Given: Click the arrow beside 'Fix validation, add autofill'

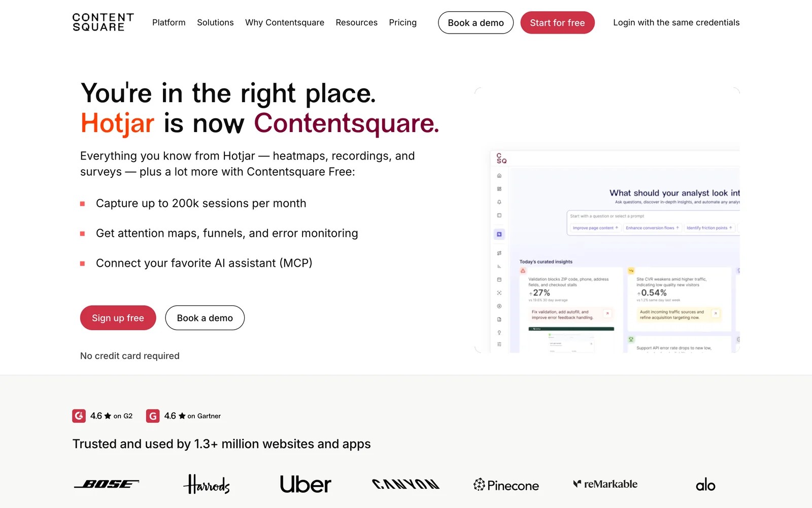Looking at the screenshot, I should click(607, 313).
